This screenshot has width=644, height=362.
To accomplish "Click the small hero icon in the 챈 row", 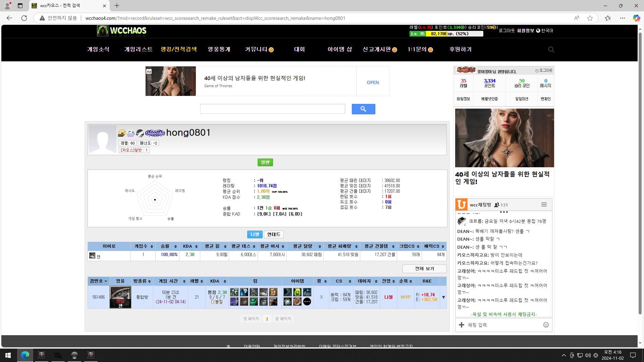I will pyautogui.click(x=92, y=256).
